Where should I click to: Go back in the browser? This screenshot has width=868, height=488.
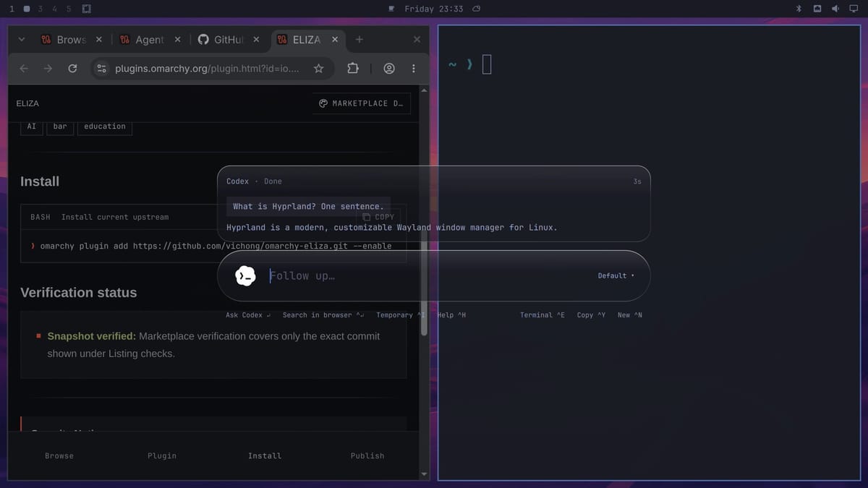click(x=24, y=69)
